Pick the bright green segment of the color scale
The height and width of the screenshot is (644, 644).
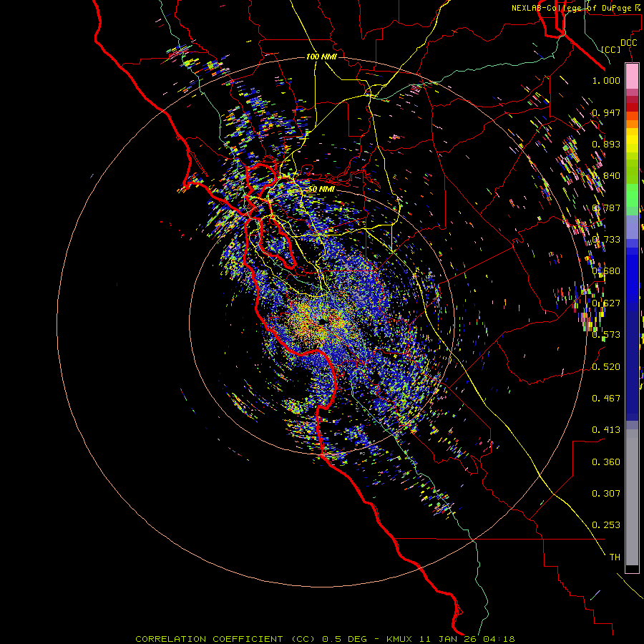coord(632,195)
